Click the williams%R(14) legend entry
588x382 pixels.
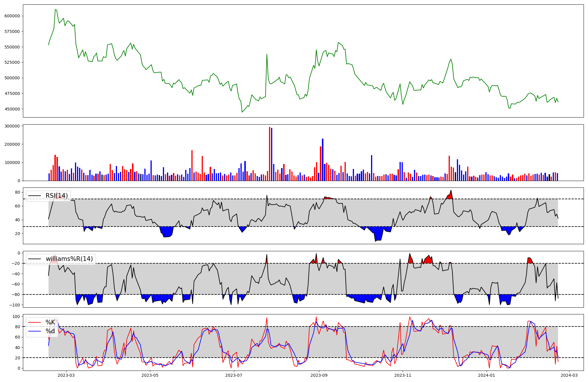69,259
